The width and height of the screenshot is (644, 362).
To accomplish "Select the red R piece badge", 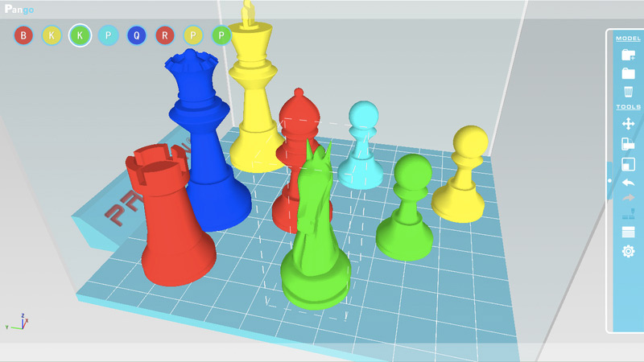I will pyautogui.click(x=165, y=35).
